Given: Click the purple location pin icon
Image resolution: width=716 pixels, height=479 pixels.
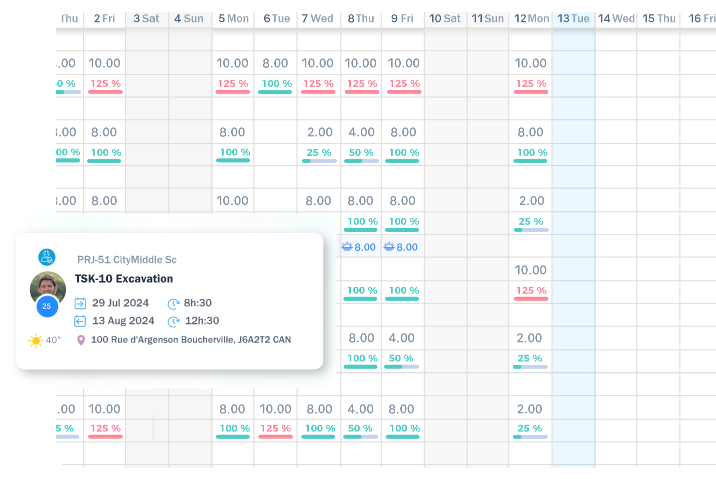Looking at the screenshot, I should coord(81,340).
